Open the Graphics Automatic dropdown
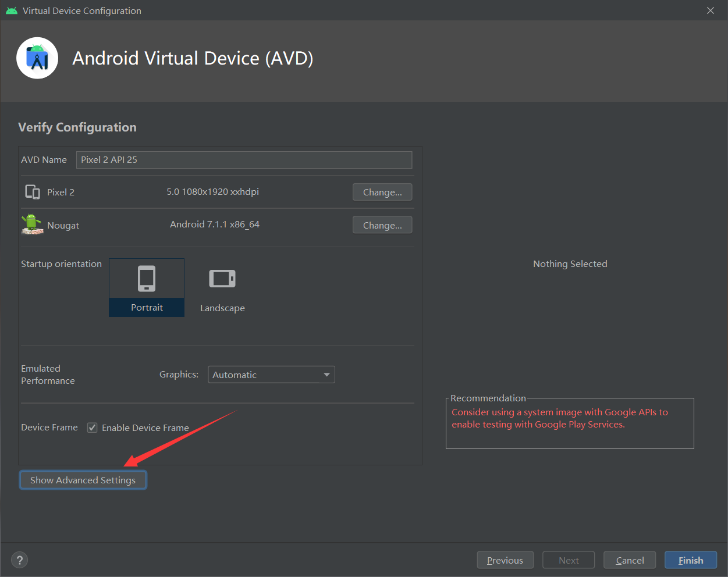 pyautogui.click(x=271, y=375)
